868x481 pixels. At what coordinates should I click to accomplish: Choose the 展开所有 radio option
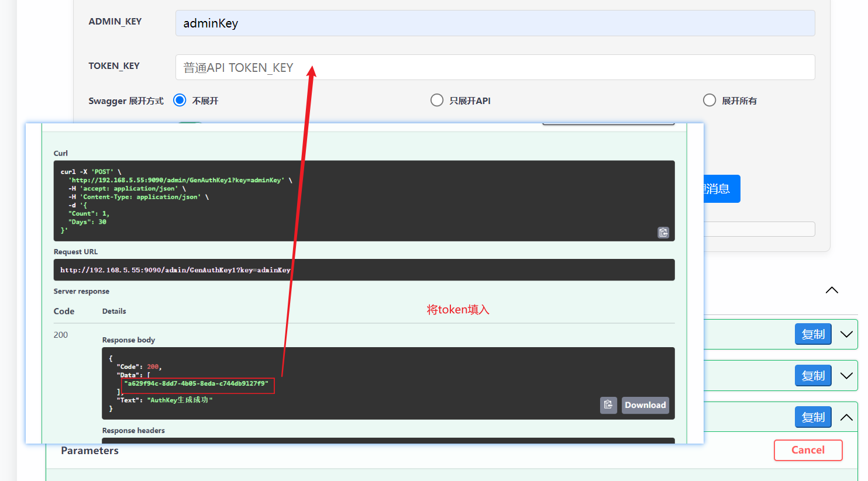coord(709,101)
